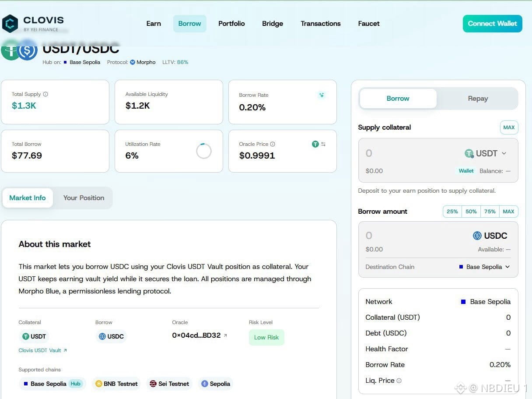The width and height of the screenshot is (532, 399).
Task: Click the Sei Testnet chain icon
Action: (x=153, y=384)
